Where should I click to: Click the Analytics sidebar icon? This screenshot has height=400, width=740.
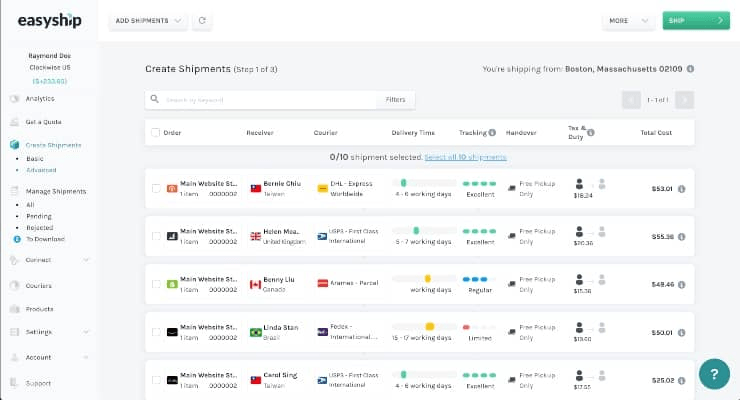[15, 99]
